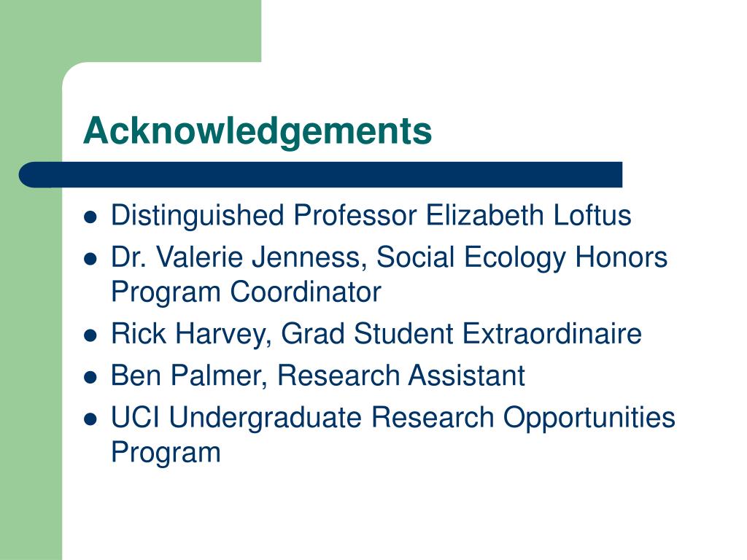The height and width of the screenshot is (560, 747).
Task: Select the Dr. Valerie Jenness text line
Action: pos(390,258)
